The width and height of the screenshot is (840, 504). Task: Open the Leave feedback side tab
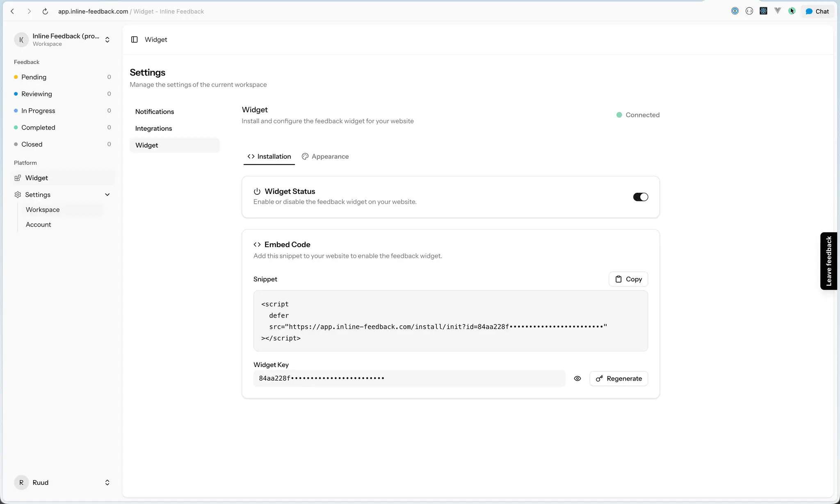pos(829,261)
